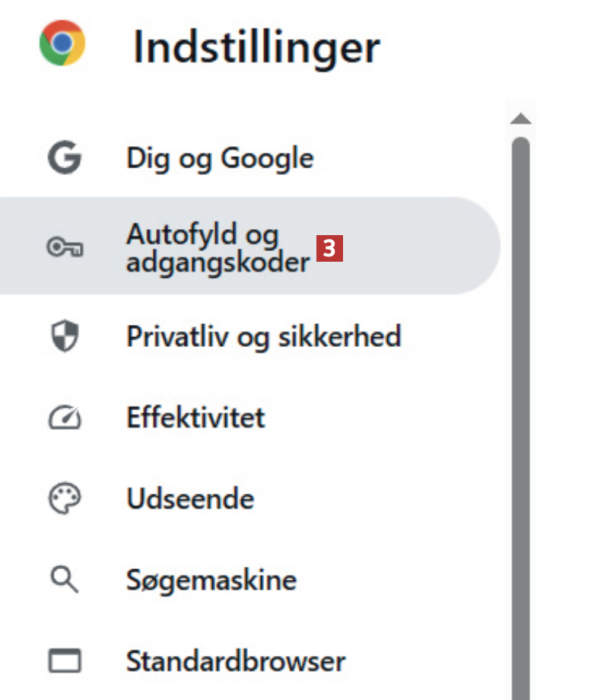Click the Chrome logo beside Indstillinger
The height and width of the screenshot is (700, 610).
click(x=62, y=43)
